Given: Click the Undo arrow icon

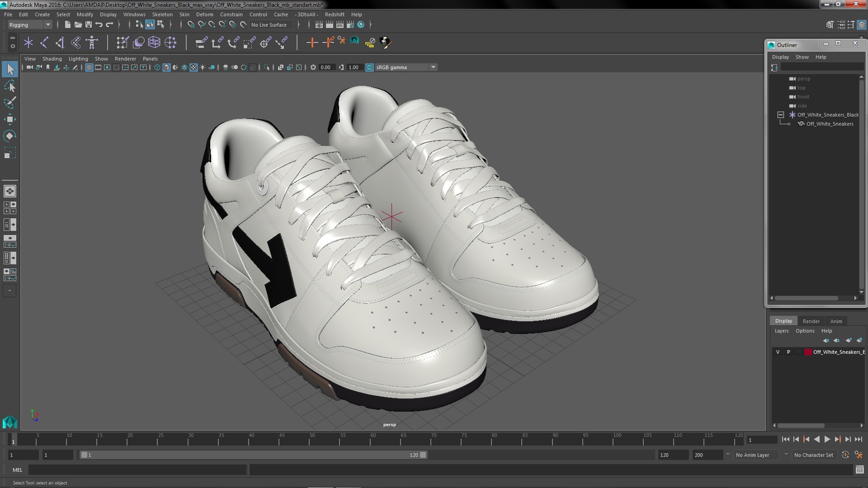Looking at the screenshot, I should [x=99, y=24].
